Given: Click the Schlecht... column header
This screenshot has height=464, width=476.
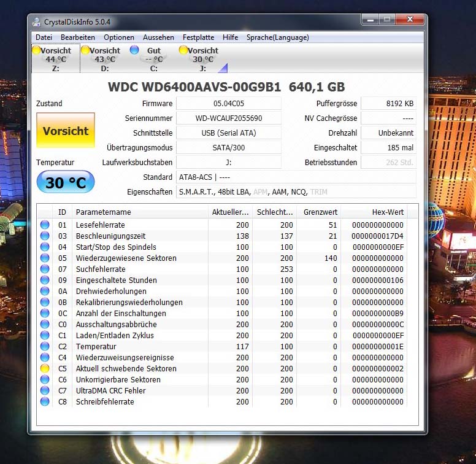Looking at the screenshot, I should [x=274, y=212].
